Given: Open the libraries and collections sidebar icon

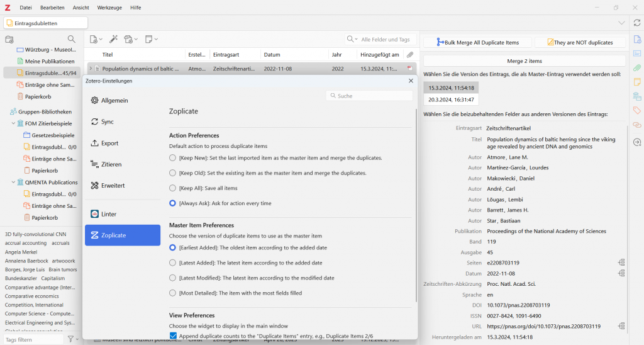Looking at the screenshot, I should click(x=637, y=96).
